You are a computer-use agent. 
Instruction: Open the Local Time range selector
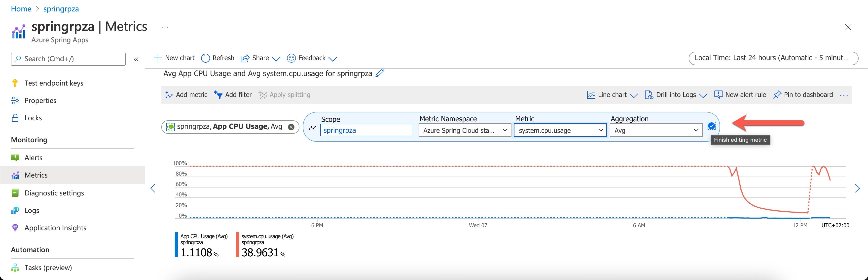tap(773, 58)
